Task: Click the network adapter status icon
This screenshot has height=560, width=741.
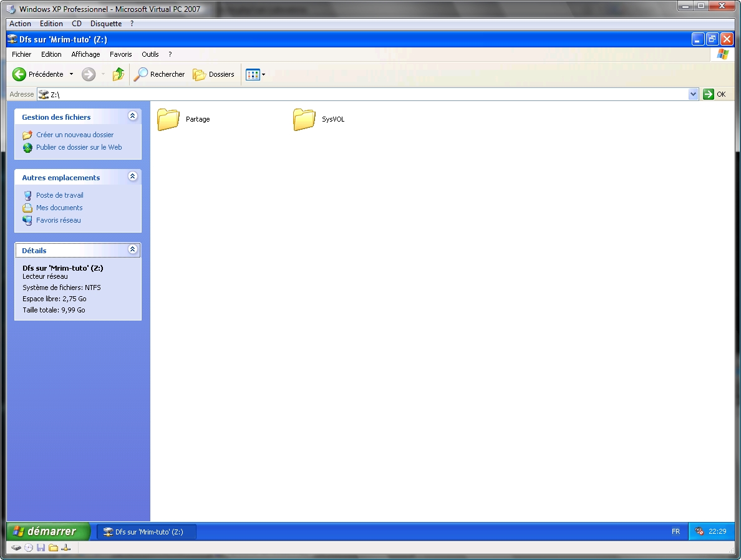Action: [x=65, y=548]
